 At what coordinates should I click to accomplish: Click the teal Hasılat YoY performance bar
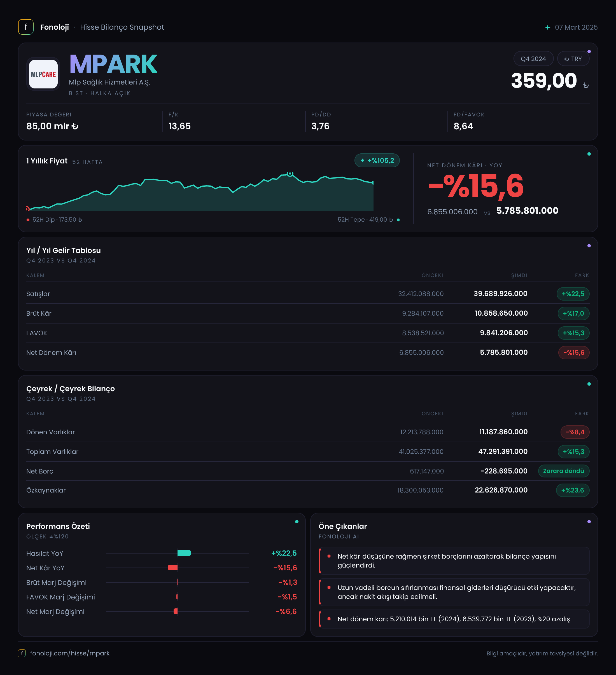[x=184, y=553]
